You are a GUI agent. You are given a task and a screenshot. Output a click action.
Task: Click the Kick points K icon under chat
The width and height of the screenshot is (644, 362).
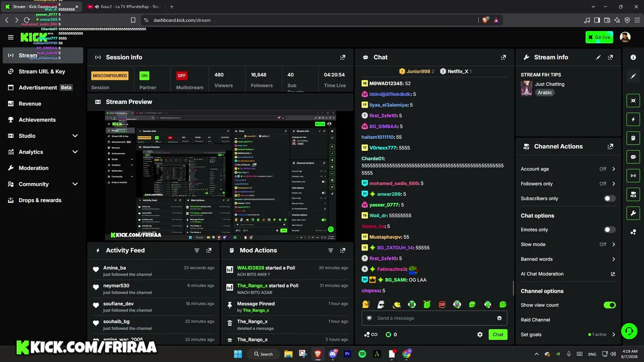(388, 334)
